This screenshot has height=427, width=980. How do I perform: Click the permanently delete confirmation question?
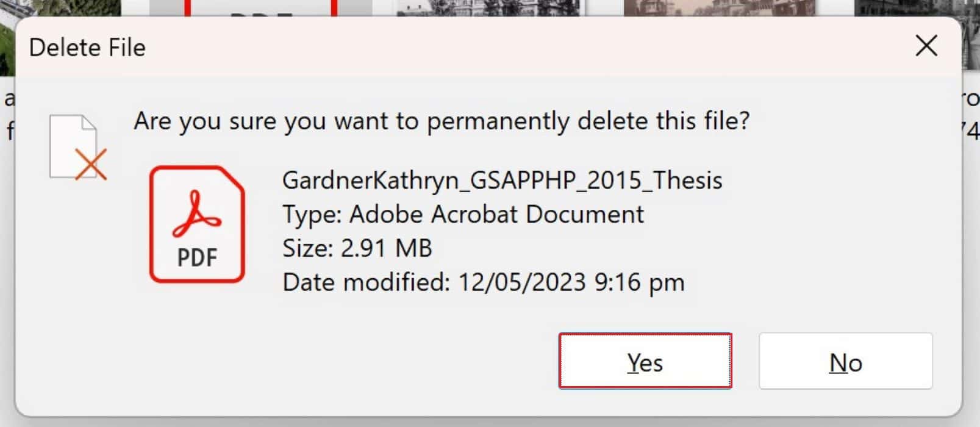tap(442, 121)
